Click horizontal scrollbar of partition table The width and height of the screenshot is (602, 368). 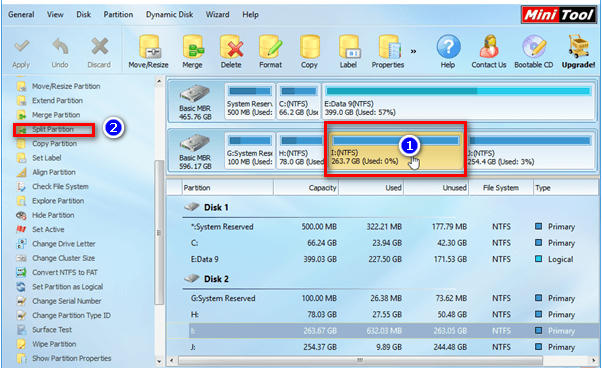[360, 361]
